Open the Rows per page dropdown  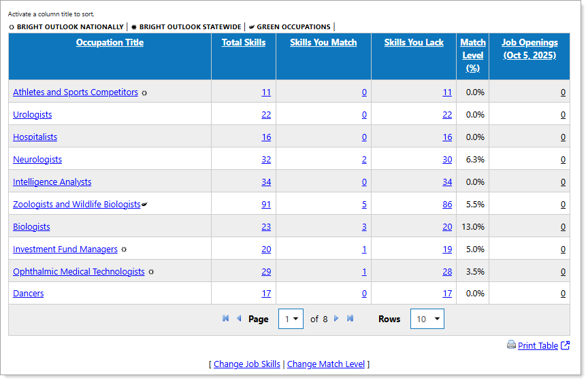pos(427,319)
